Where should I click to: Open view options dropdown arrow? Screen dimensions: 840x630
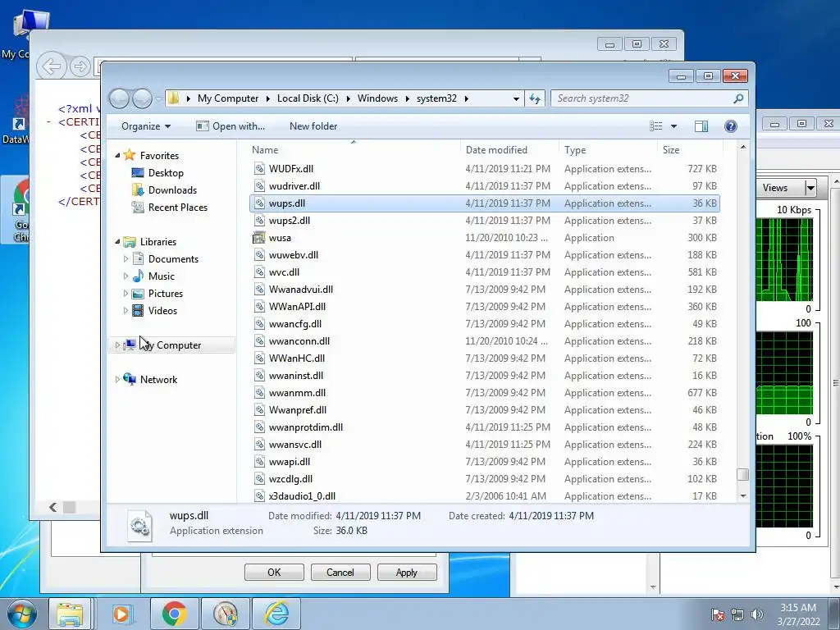[x=674, y=126]
